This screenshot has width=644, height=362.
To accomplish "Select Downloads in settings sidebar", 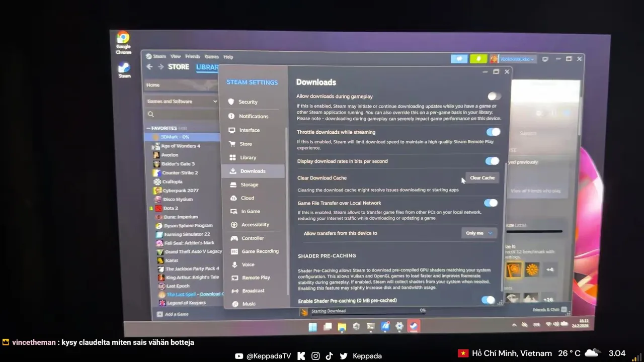I will [x=253, y=171].
